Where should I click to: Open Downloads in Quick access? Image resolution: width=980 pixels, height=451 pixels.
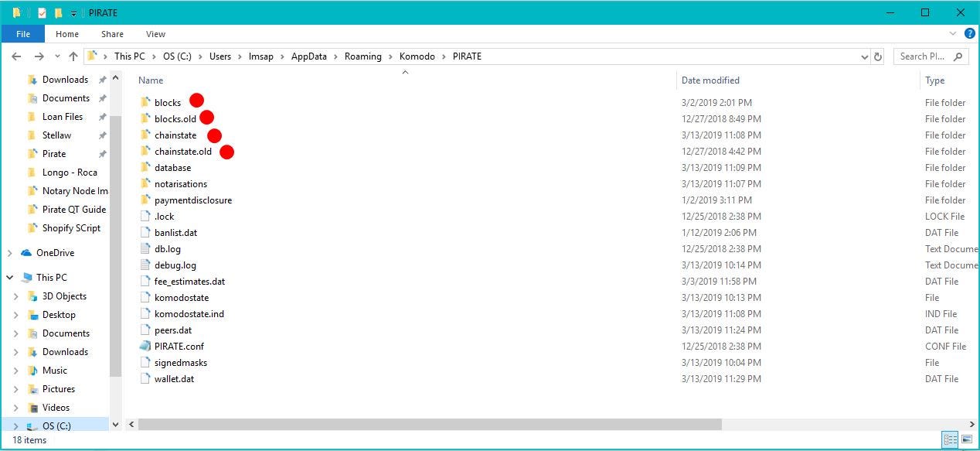(x=65, y=80)
